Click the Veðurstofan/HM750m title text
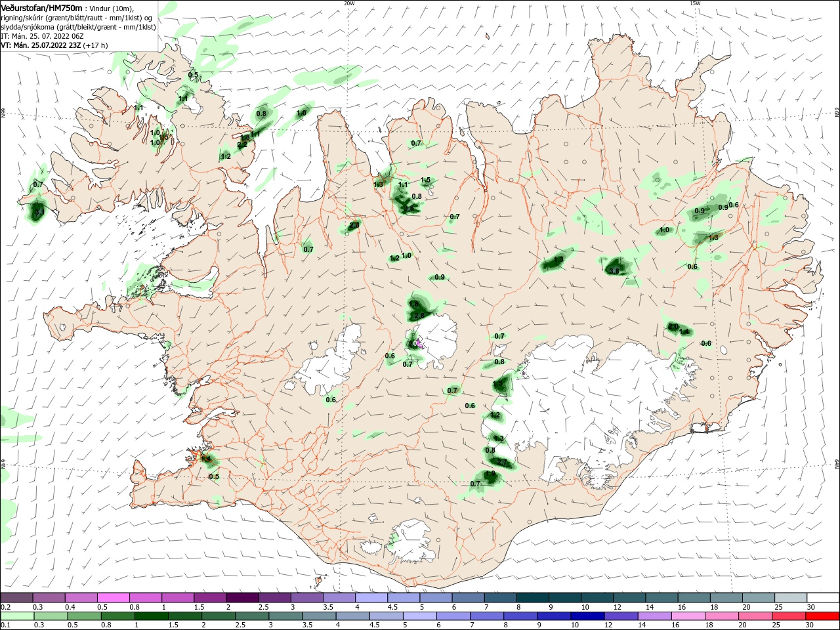840x630 pixels. (x=41, y=8)
